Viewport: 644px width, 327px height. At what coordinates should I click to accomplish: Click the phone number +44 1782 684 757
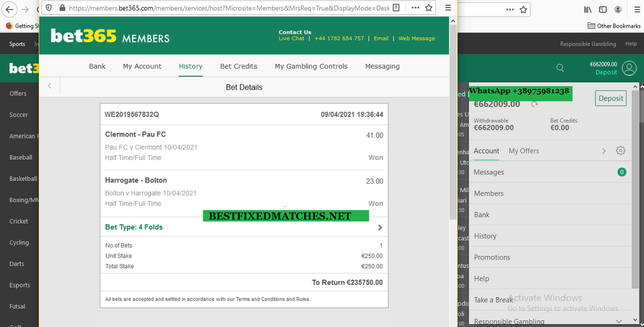pos(339,38)
